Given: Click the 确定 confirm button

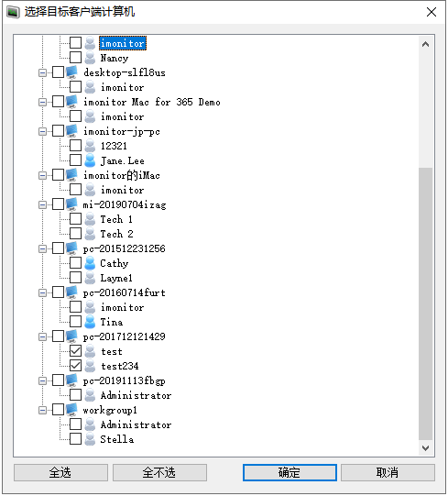Looking at the screenshot, I should (290, 472).
